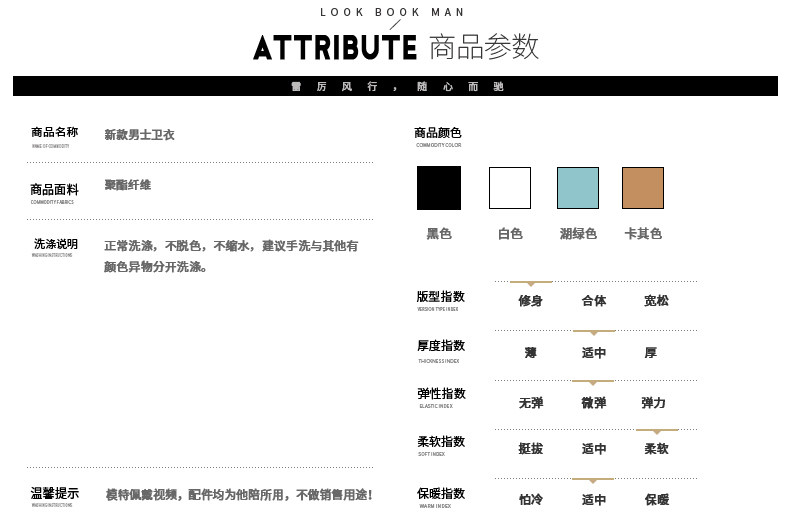Image resolution: width=790 pixels, height=526 pixels.
Task: Click the 聚酯纤维 fabric text
Action: (x=128, y=186)
